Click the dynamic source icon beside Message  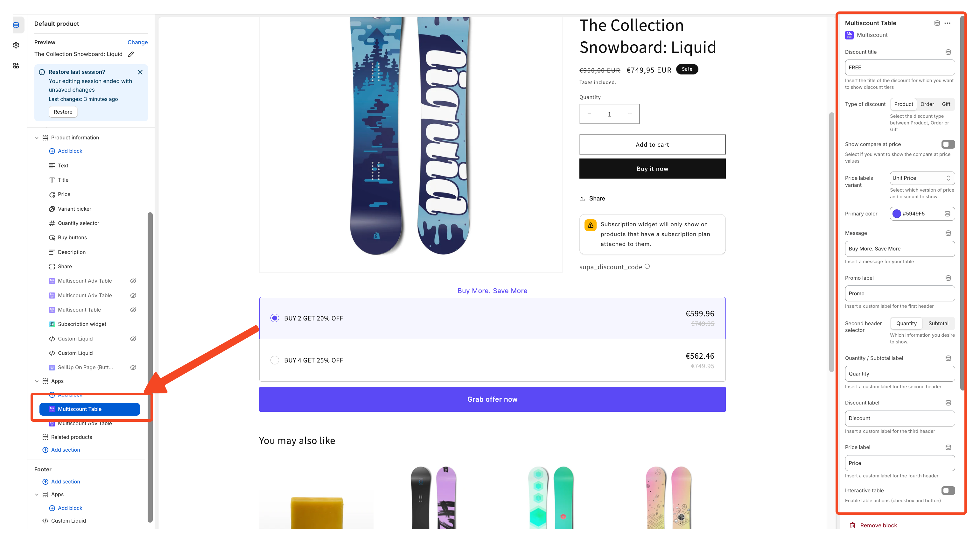pos(948,233)
